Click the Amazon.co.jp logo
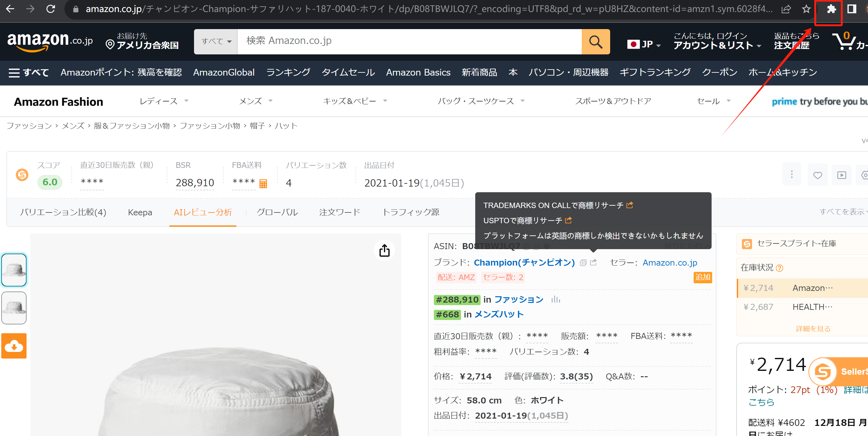This screenshot has height=436, width=868. point(50,42)
